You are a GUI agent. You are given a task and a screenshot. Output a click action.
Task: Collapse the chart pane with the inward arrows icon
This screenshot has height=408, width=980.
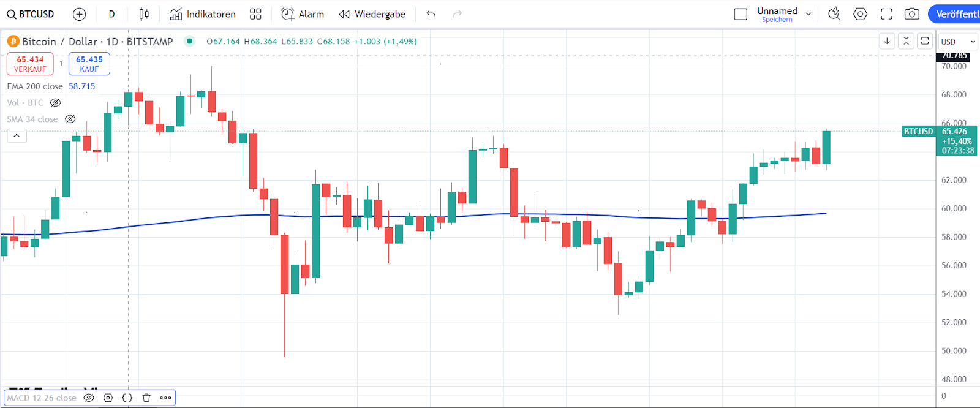[906, 41]
